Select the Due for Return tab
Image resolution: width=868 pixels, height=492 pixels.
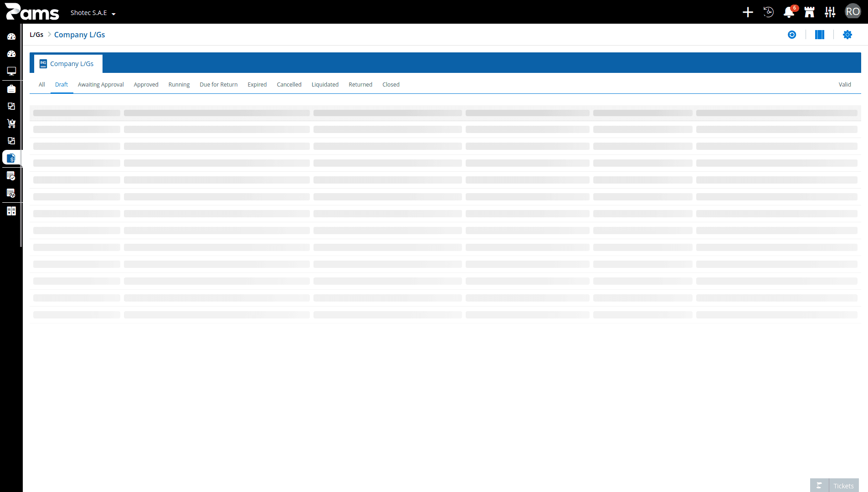pos(219,85)
